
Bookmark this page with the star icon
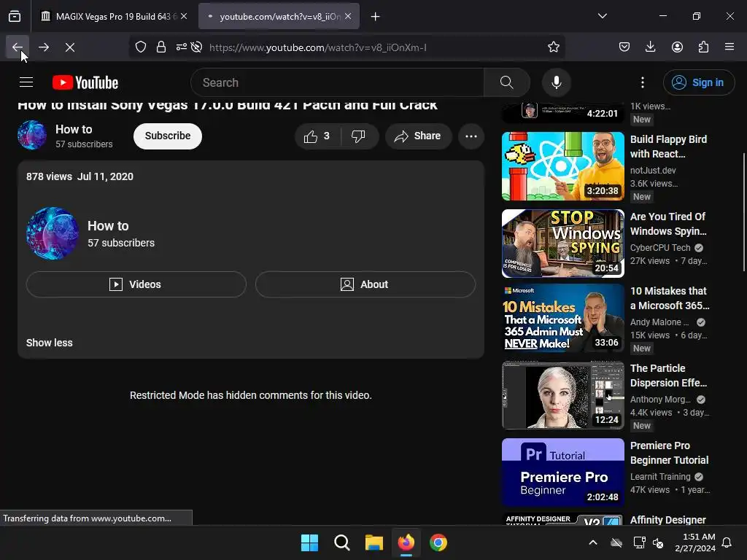click(x=553, y=47)
